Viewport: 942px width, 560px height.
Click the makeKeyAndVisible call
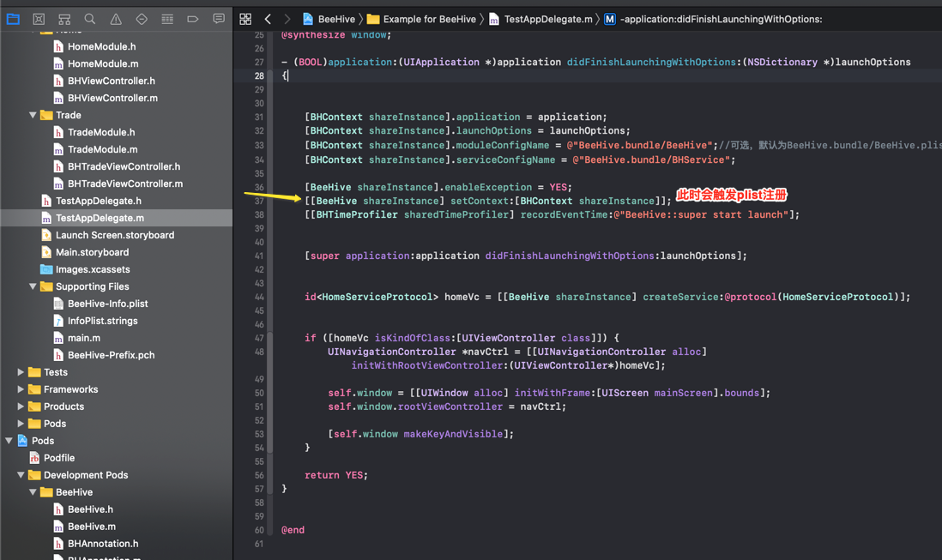click(452, 434)
